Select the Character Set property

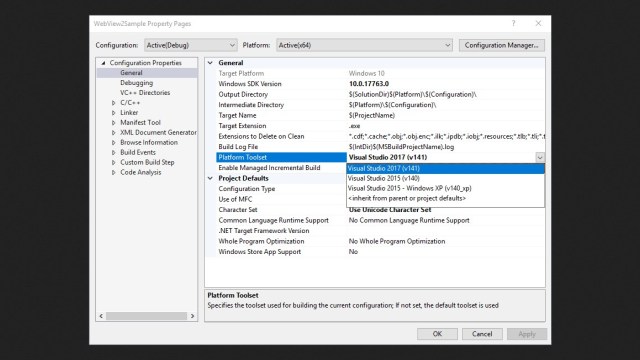238,210
